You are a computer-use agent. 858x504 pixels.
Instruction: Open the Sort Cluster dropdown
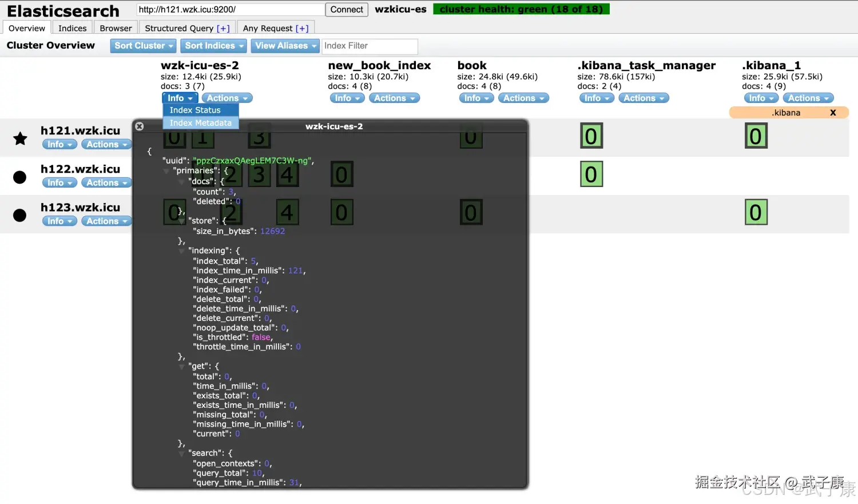coord(142,46)
